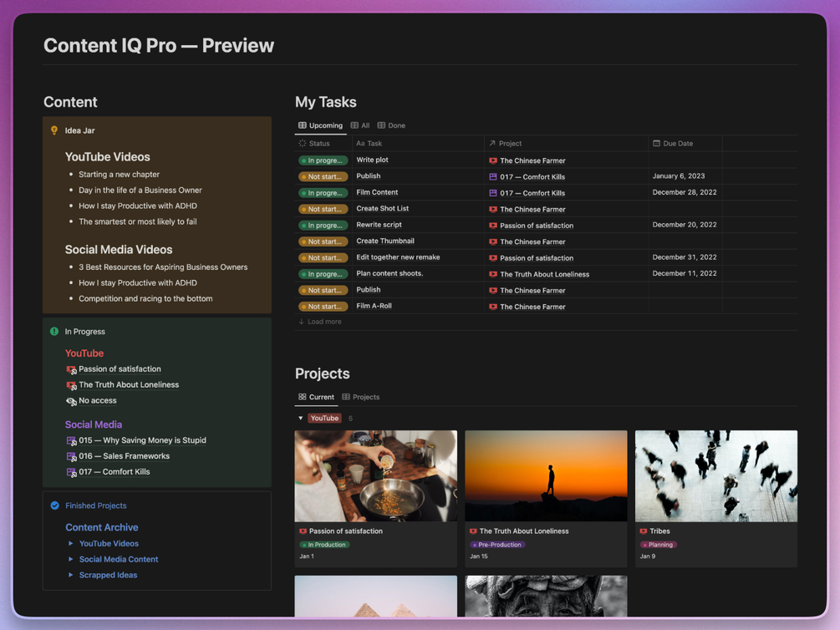Open the status dropdown for Film A-Roll

pos(323,307)
